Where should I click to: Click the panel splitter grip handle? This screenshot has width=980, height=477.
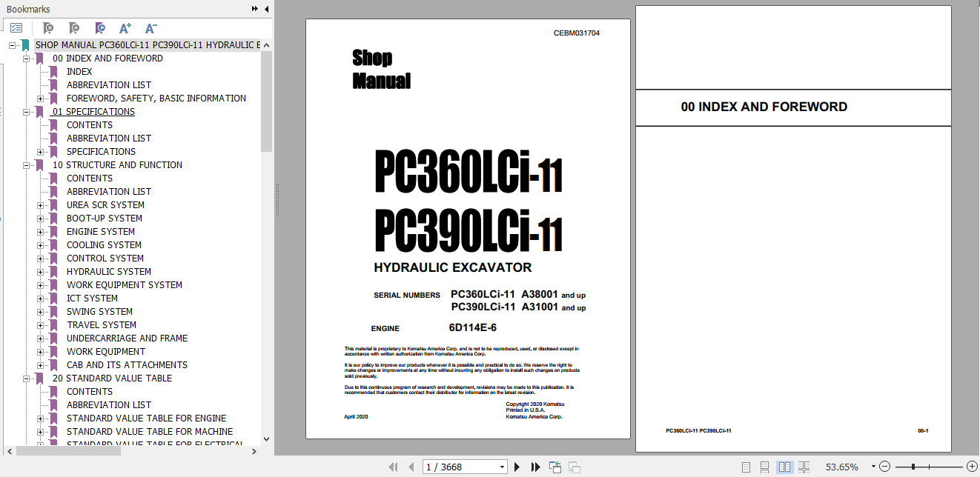tap(277, 200)
